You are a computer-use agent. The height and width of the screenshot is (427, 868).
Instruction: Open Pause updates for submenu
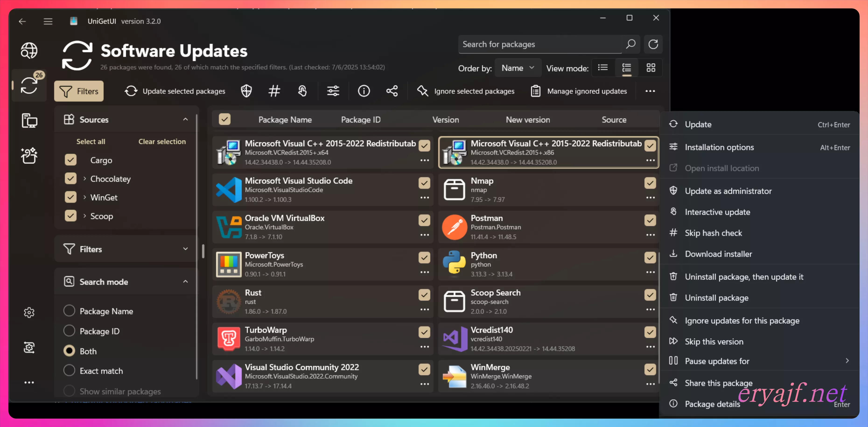point(759,361)
